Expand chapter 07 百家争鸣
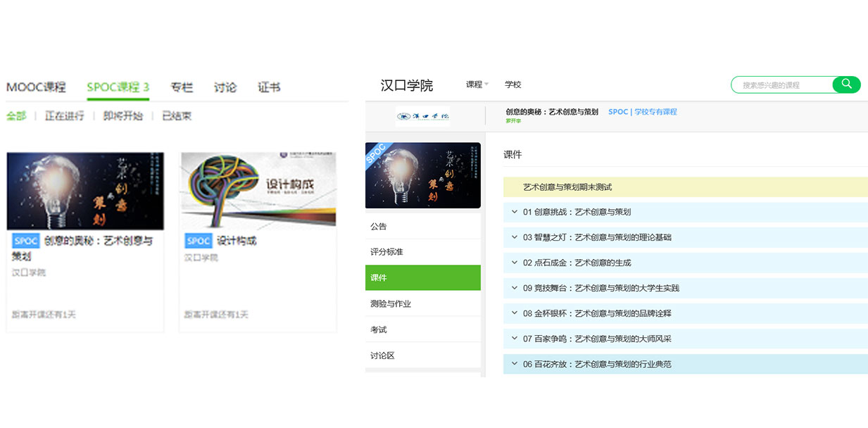This screenshot has height=428, width=868. click(685, 339)
